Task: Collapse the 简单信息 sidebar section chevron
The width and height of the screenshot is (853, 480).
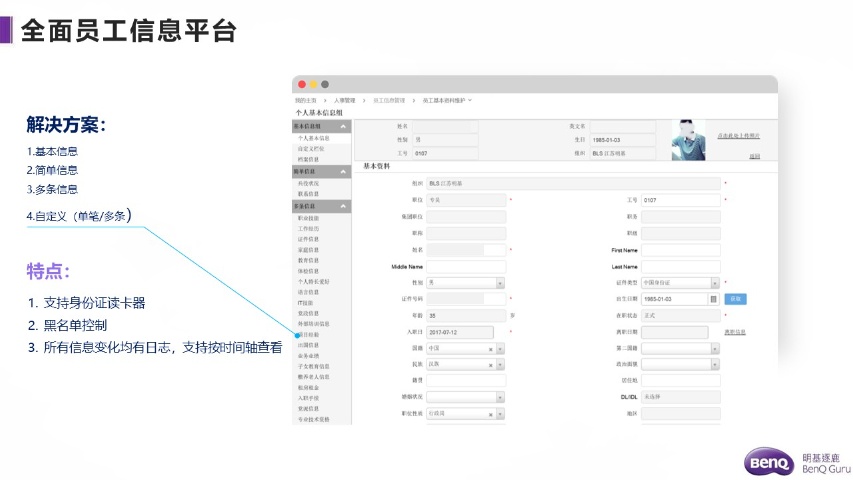Action: [x=343, y=172]
